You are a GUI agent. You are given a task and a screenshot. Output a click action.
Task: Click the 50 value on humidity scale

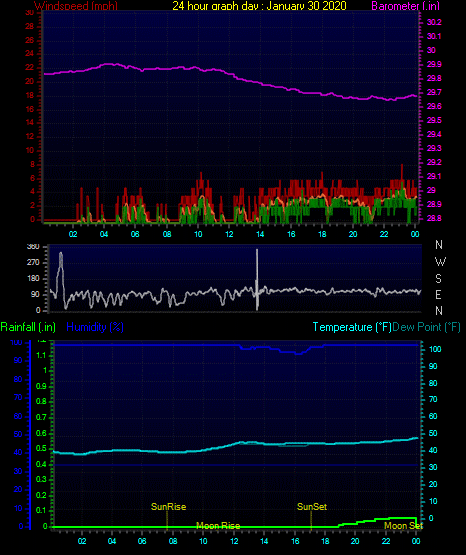pyautogui.click(x=18, y=434)
